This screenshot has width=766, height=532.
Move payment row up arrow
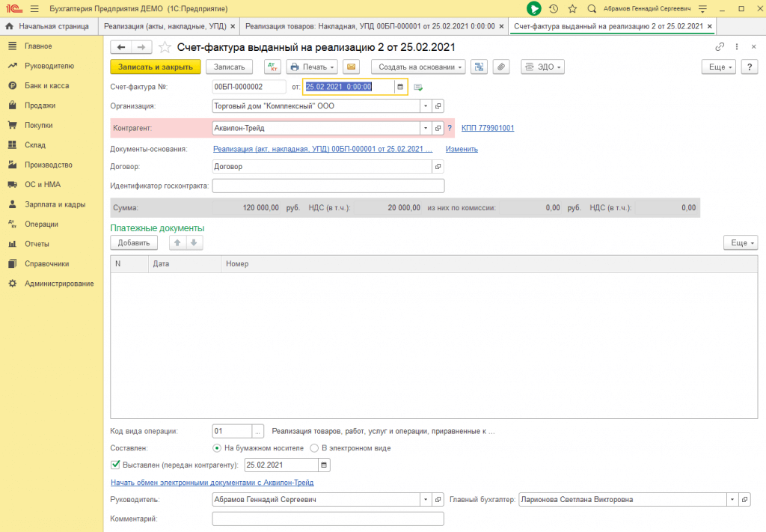tap(177, 242)
